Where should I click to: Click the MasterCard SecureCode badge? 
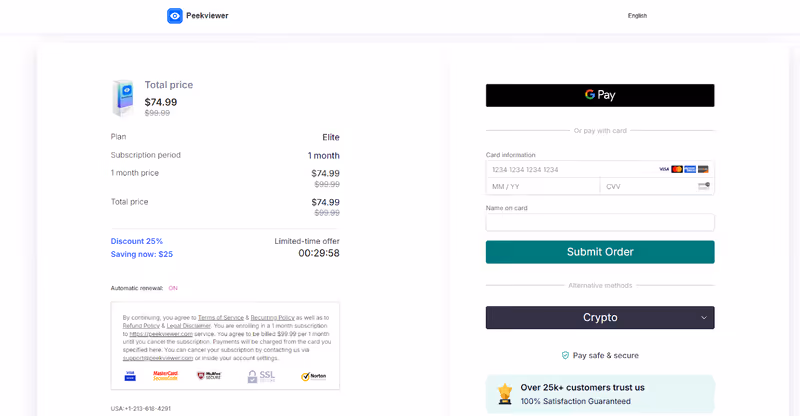coord(165,377)
